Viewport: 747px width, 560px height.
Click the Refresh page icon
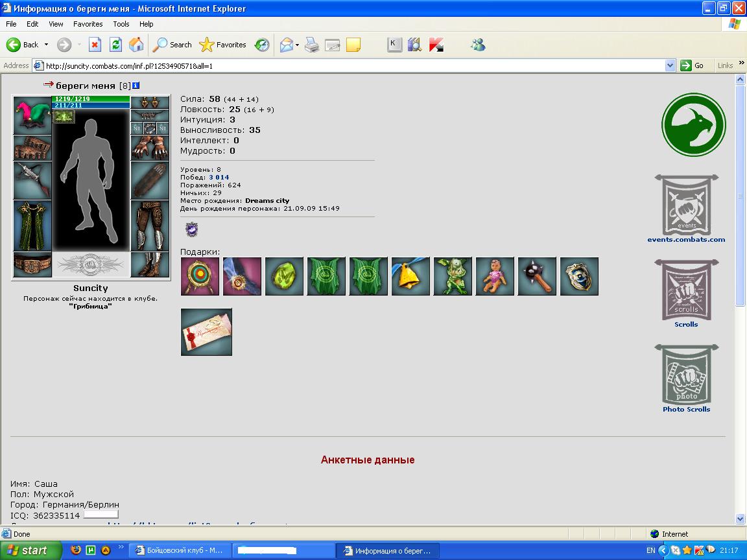115,45
